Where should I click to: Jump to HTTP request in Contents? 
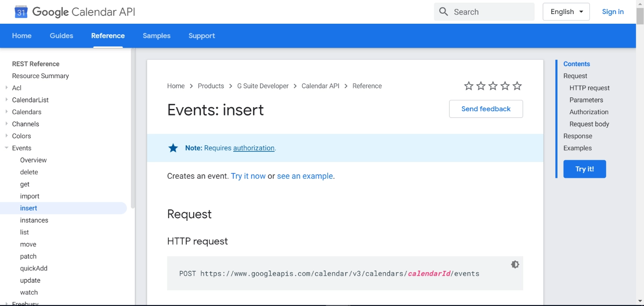click(590, 88)
